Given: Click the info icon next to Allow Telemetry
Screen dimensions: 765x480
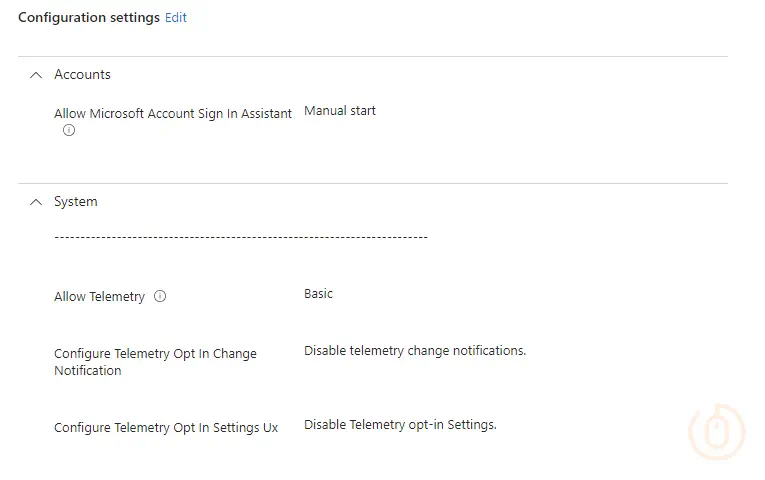Looking at the screenshot, I should [160, 296].
